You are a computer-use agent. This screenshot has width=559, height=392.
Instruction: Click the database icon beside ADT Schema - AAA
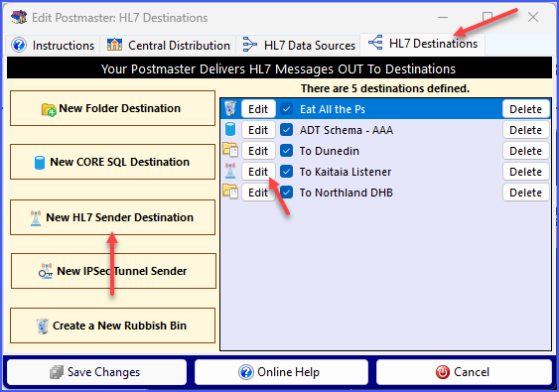tap(230, 130)
